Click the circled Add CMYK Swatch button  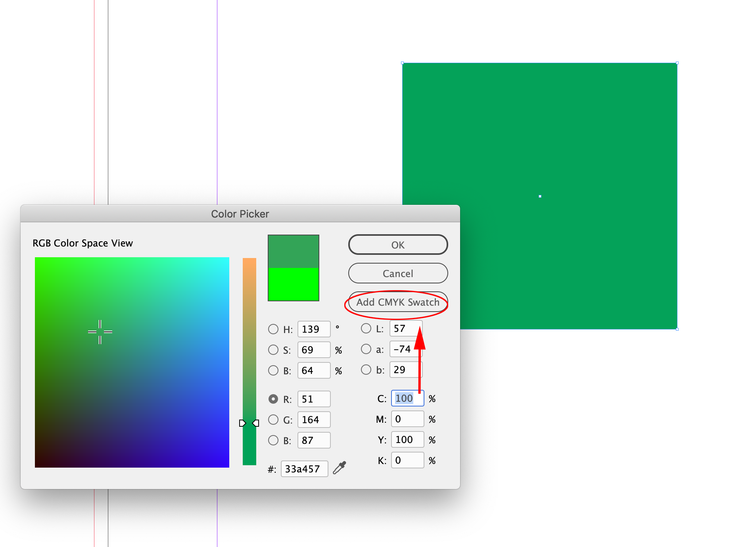[x=397, y=302]
